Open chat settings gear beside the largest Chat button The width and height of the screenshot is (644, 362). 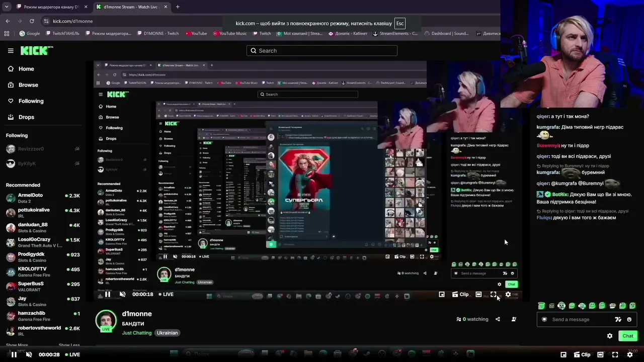[x=610, y=336]
